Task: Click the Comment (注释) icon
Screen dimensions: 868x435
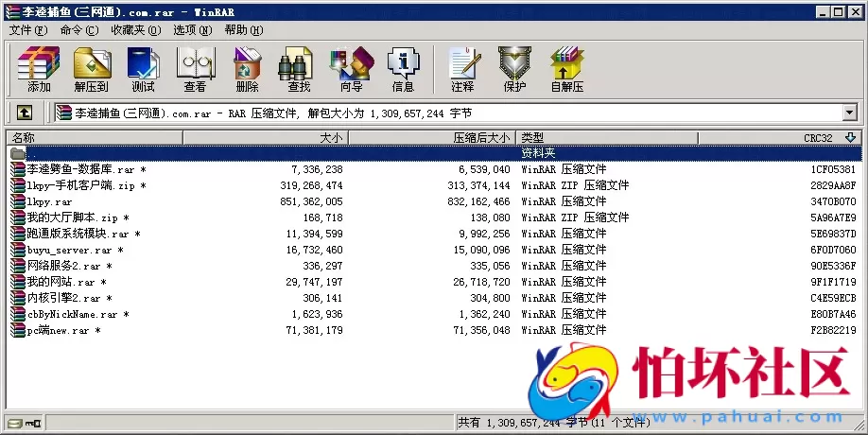Action: (462, 69)
